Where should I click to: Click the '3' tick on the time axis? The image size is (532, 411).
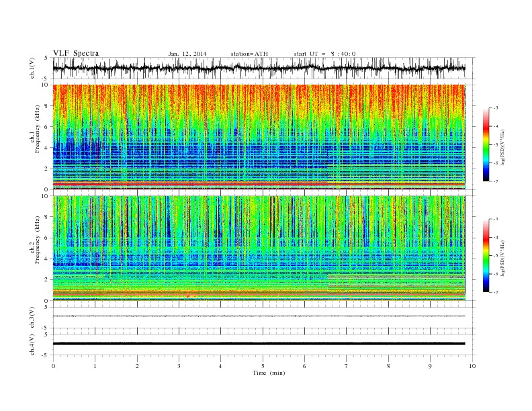(179, 366)
